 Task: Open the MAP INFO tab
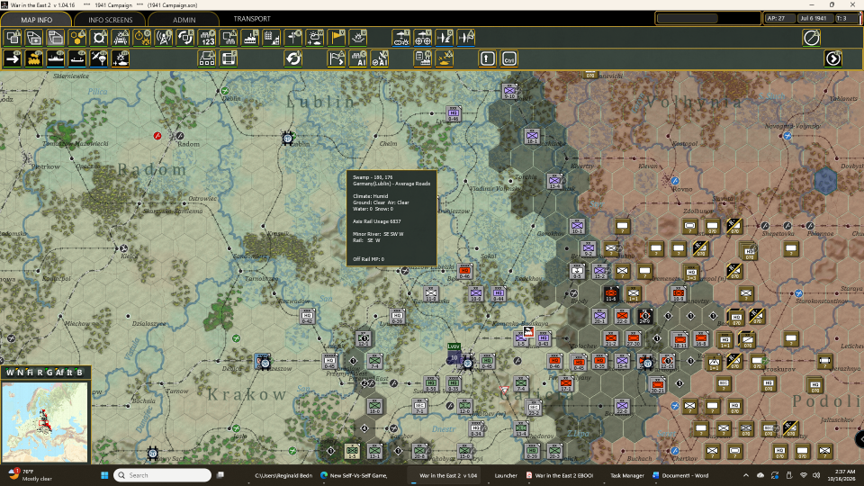pyautogui.click(x=36, y=19)
